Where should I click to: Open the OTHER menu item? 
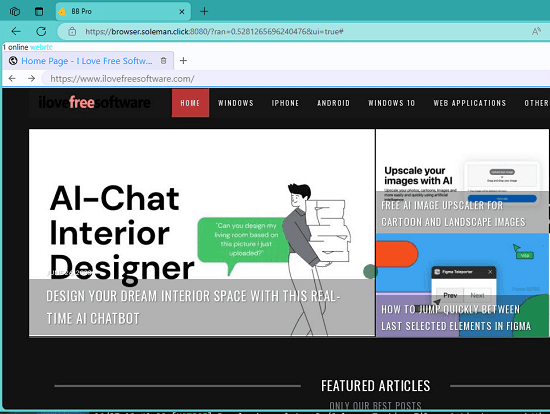[x=537, y=103]
